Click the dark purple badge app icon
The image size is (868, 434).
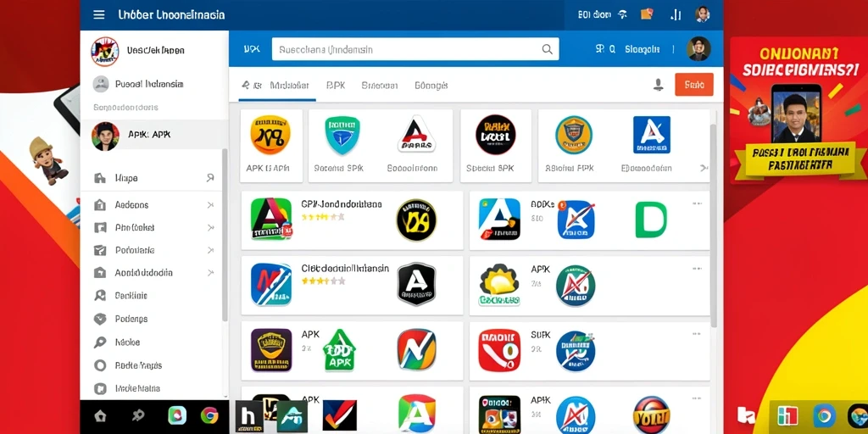tap(271, 350)
